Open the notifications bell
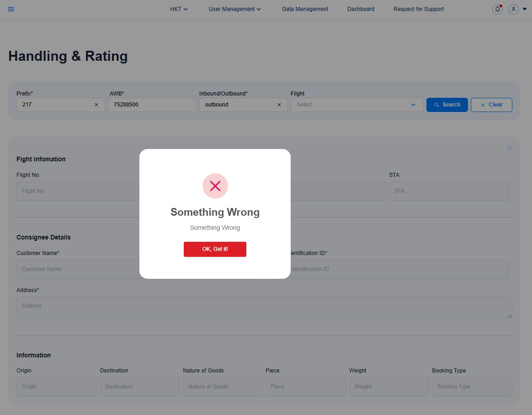 [497, 9]
